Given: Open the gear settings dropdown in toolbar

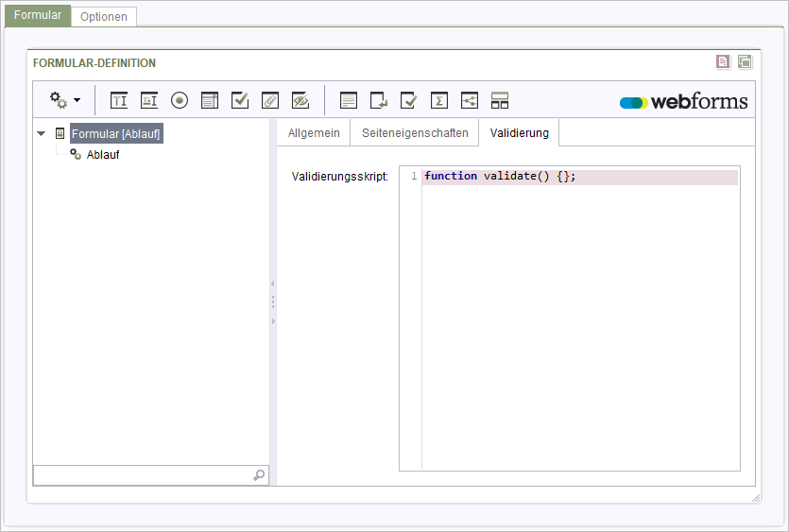Looking at the screenshot, I should (x=65, y=100).
